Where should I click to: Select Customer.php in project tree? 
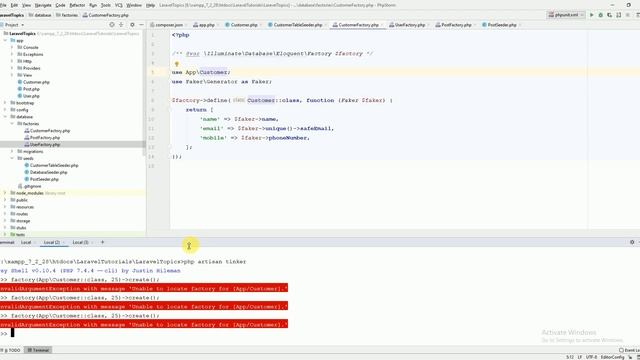(33, 82)
